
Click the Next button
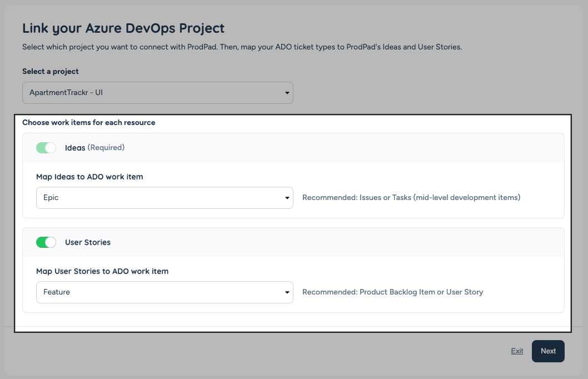pos(548,351)
